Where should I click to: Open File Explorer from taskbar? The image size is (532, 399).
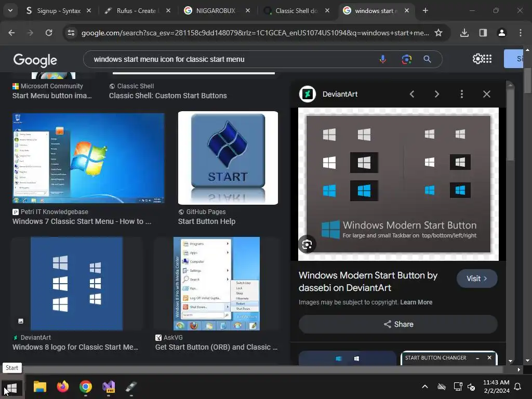(x=39, y=387)
